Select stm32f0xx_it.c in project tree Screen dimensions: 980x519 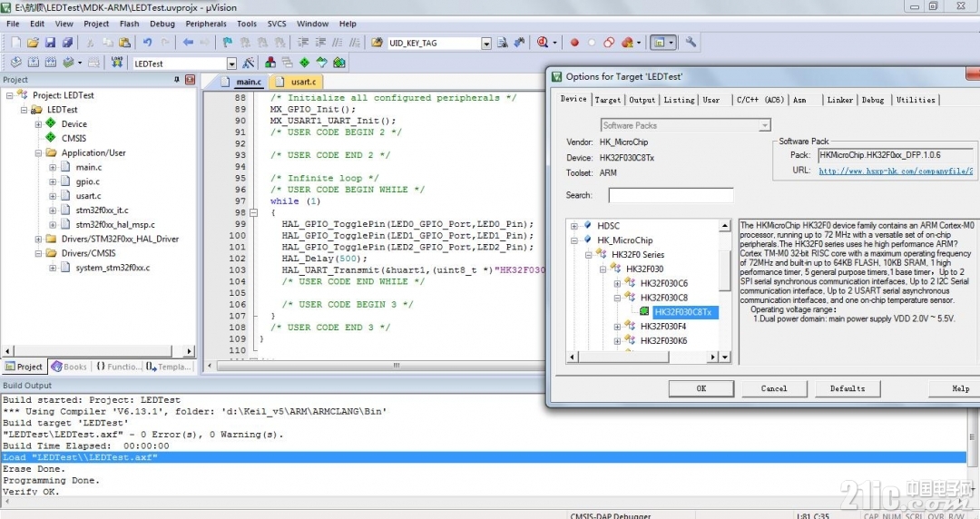point(102,211)
